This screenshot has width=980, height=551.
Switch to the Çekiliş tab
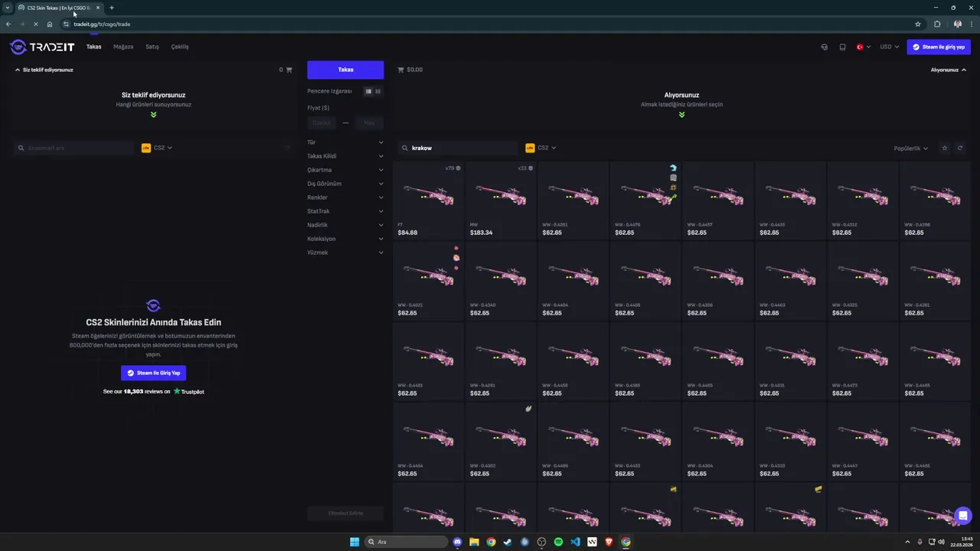(180, 47)
